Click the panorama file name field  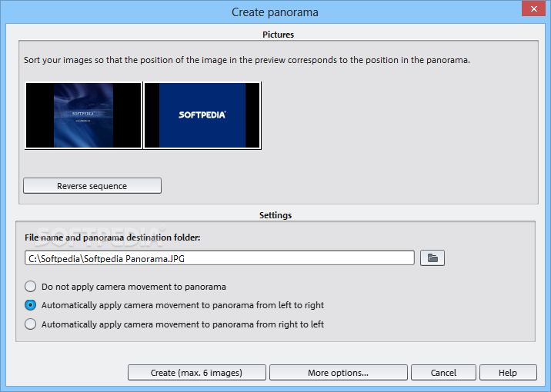(219, 258)
